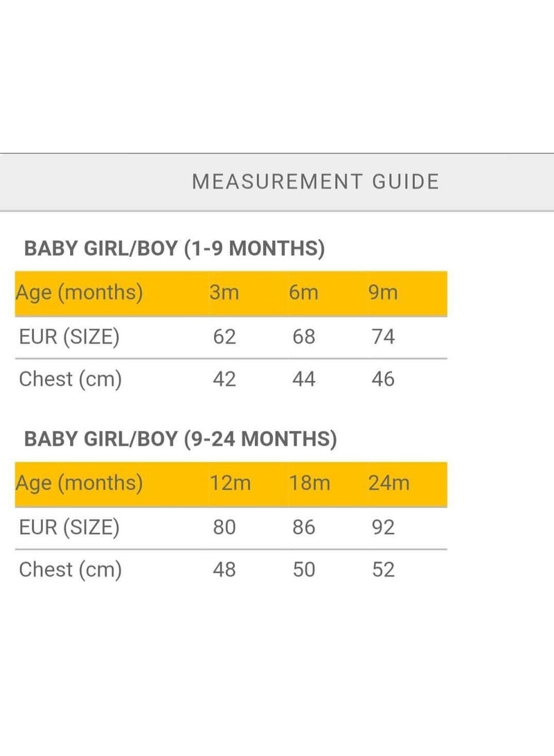Click the chest value 46 cell
The height and width of the screenshot is (756, 554).
[x=383, y=379]
